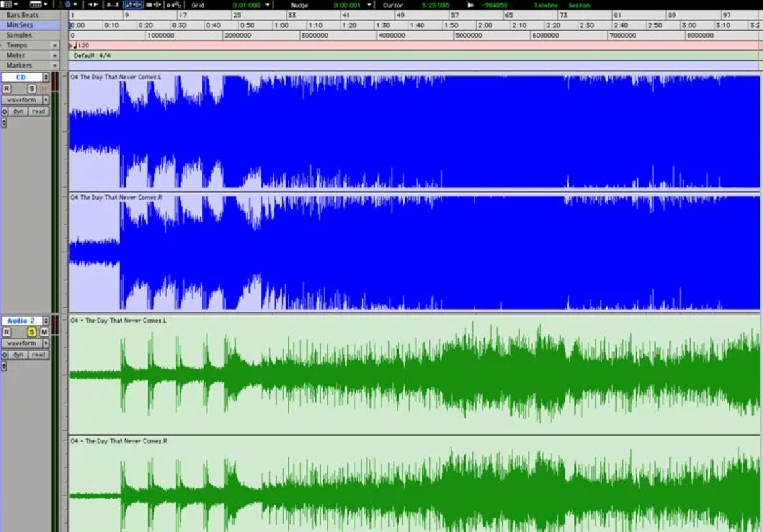Click the timebase selector icon on CD track

tap(5, 111)
